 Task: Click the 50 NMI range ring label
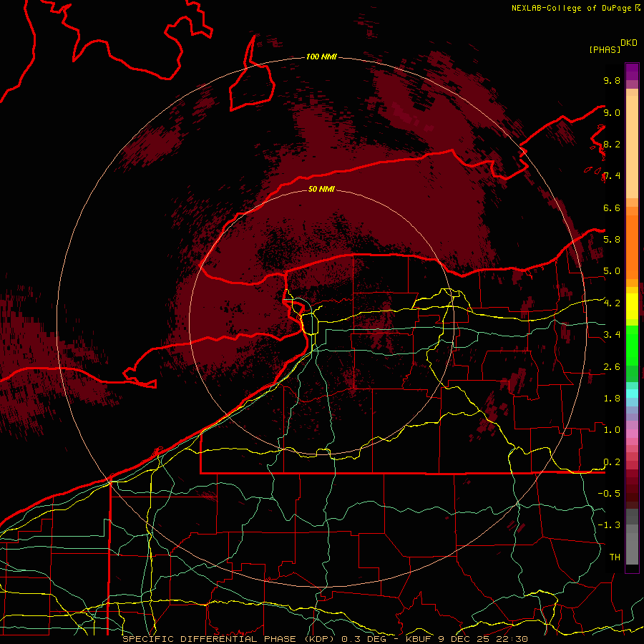pos(321,189)
